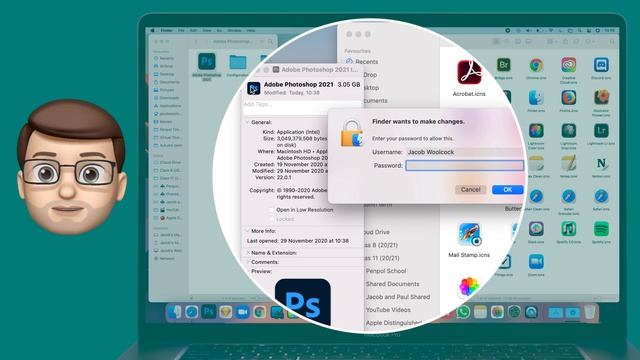Select the Lightroom Lr.icns file icon

(601, 131)
